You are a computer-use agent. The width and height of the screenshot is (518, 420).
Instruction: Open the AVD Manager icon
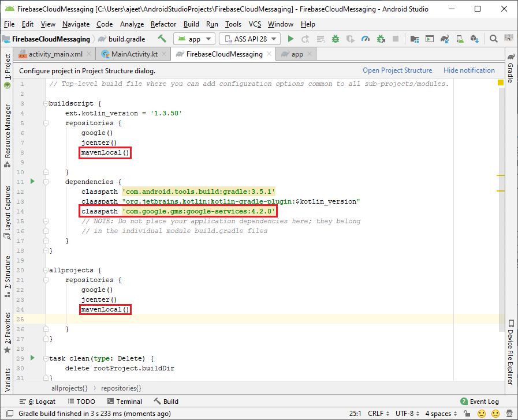(x=460, y=39)
